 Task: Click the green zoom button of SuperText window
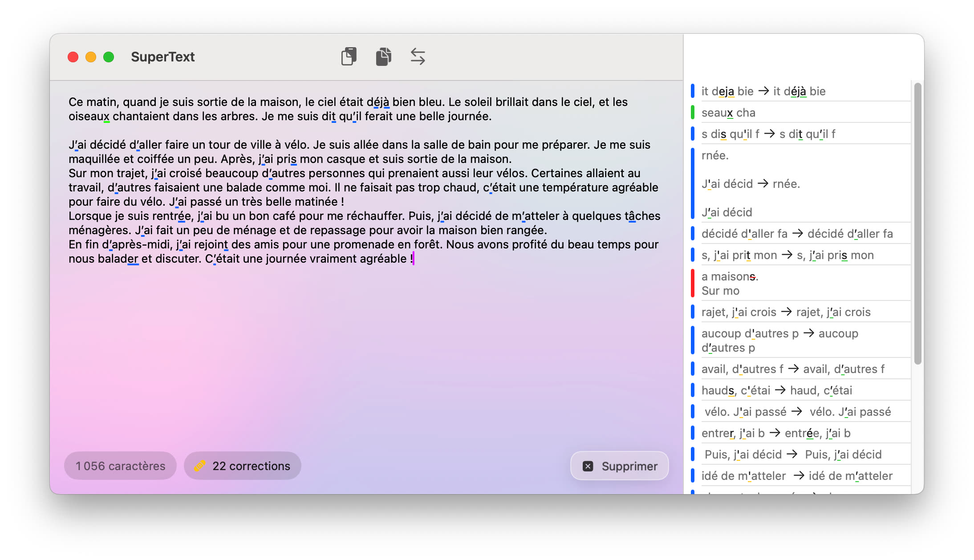pos(108,57)
